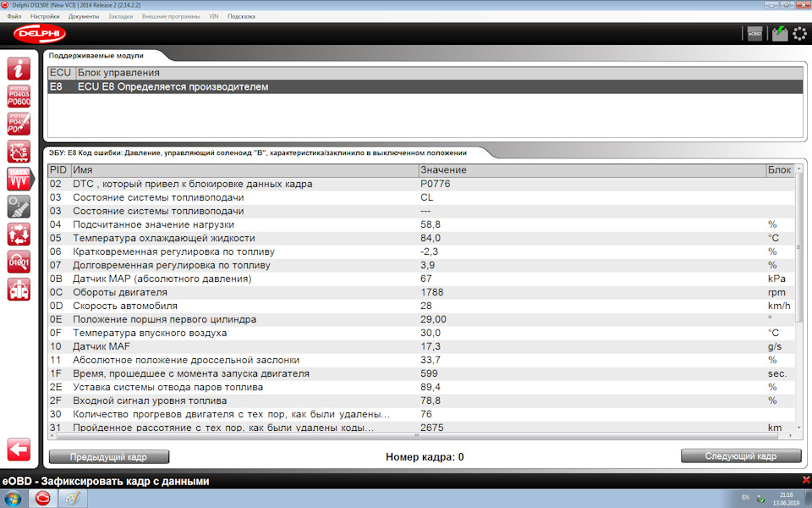
Task: Open the vehicle information icon in sidebar
Action: [x=19, y=69]
